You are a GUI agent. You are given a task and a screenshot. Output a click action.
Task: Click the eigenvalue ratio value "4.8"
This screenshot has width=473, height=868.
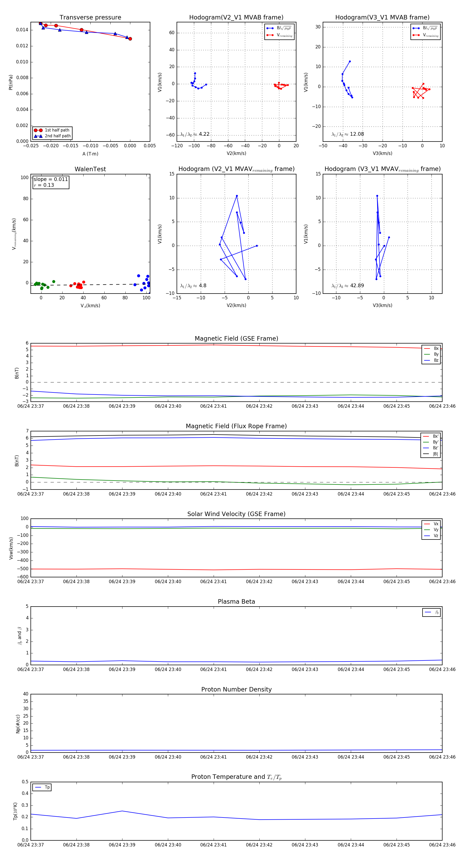click(x=203, y=286)
